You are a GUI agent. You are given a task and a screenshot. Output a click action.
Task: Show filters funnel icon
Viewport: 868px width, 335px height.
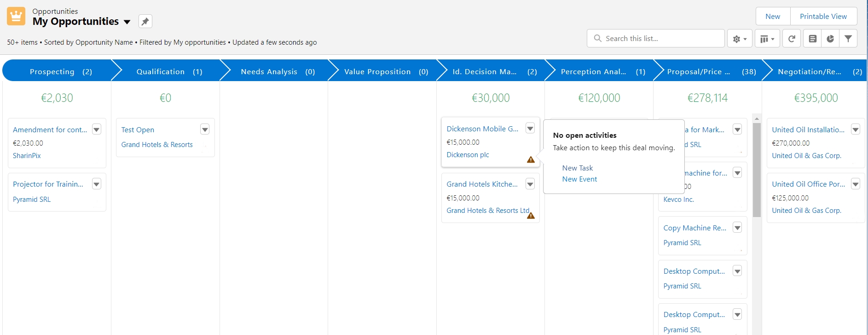(x=848, y=39)
